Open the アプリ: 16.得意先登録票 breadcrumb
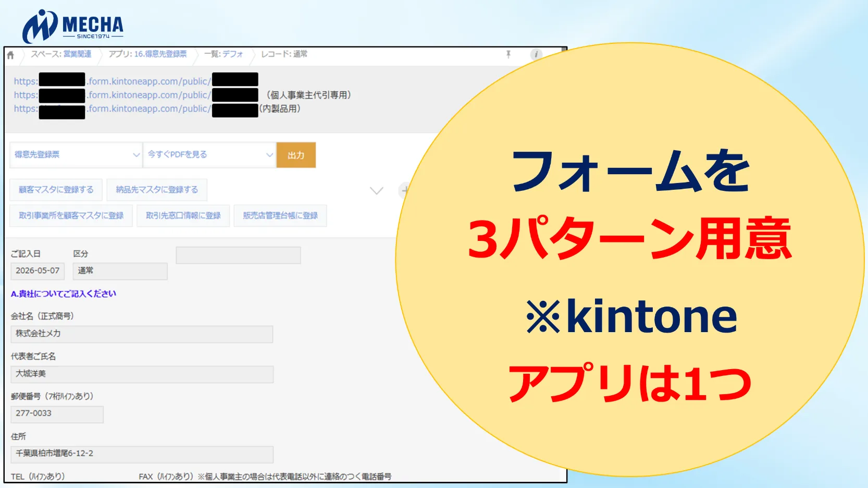868x488 pixels. pyautogui.click(x=147, y=54)
